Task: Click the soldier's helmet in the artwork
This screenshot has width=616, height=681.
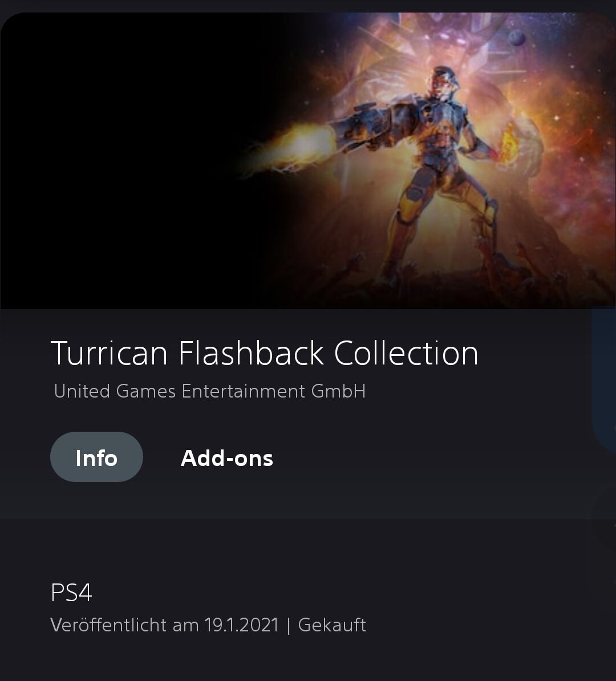Action: pos(444,80)
